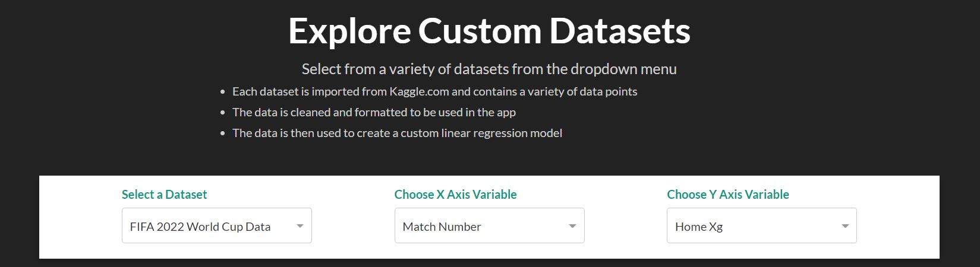Click the 'data is cleaned and formatted' bullet text
Screen dimensions: 980x267
374,113
